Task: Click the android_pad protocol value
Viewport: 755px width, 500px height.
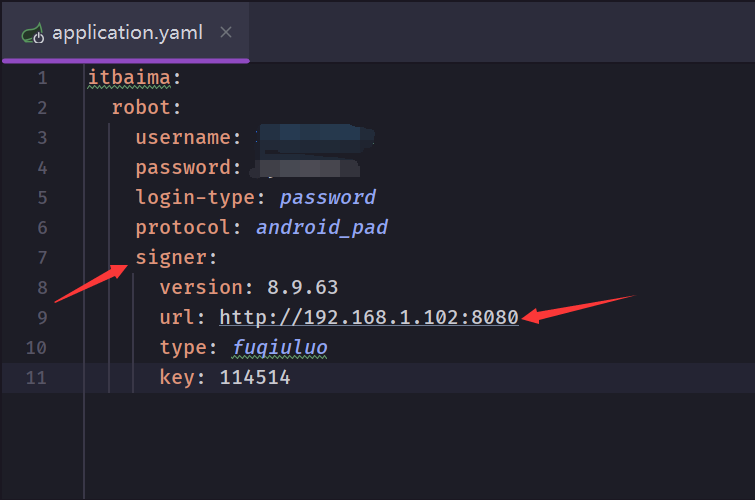Action: coord(321,227)
